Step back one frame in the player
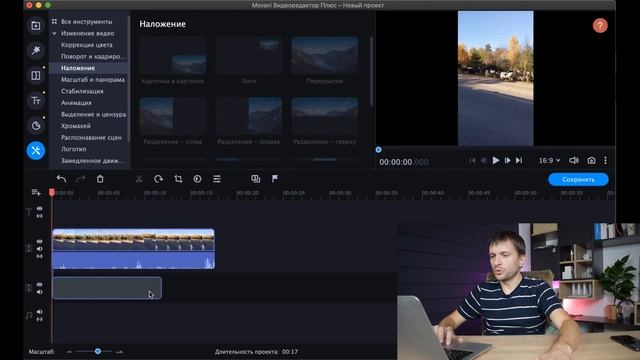The height and width of the screenshot is (360, 640). [x=484, y=160]
